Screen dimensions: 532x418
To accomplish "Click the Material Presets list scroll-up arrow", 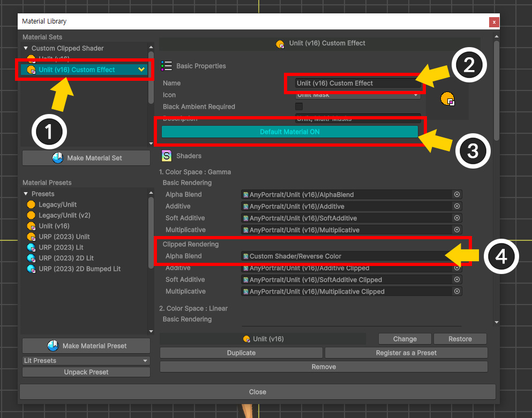I will coord(151,193).
